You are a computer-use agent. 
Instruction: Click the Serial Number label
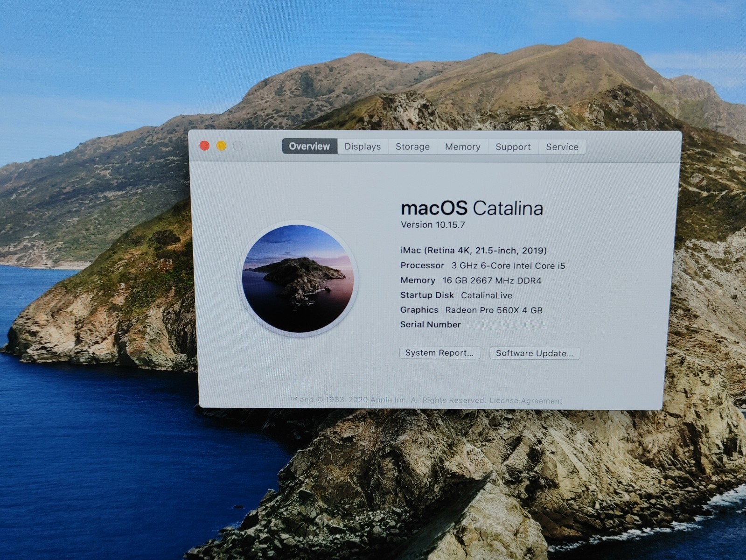click(430, 325)
